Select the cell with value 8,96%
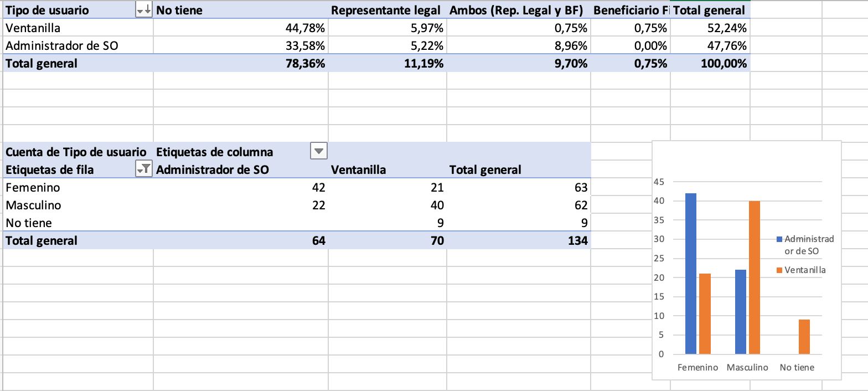The width and height of the screenshot is (868, 391). pos(570,45)
